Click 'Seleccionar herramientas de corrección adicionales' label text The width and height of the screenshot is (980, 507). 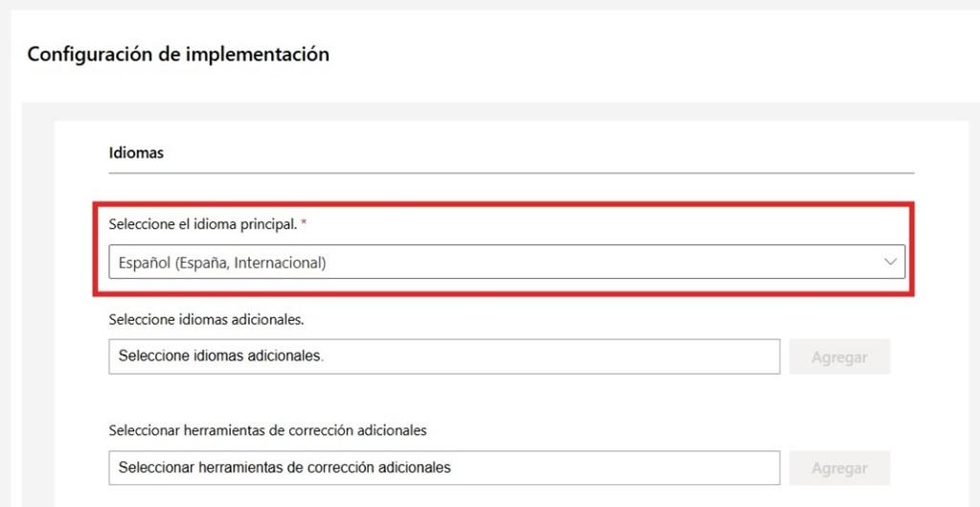[267, 430]
